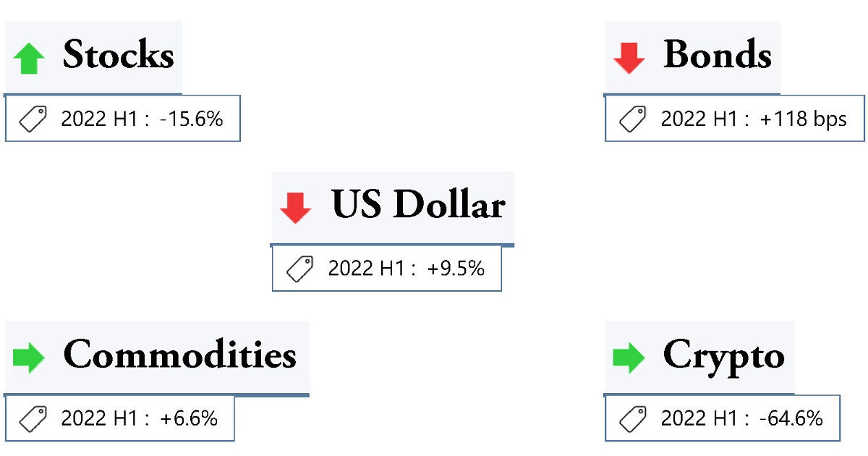Click the green right arrow beside Commodities
This screenshot has width=868, height=456.
29,358
